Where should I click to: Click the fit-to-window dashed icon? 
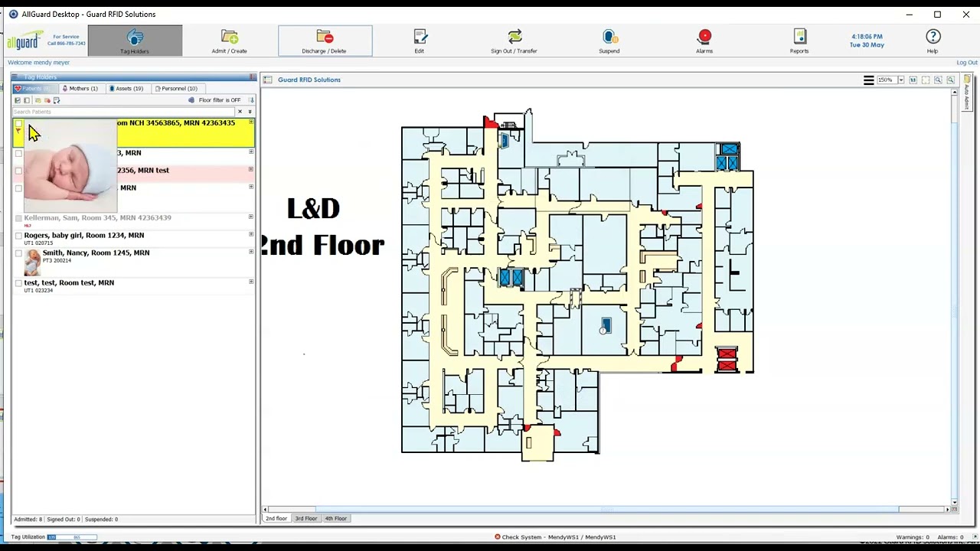click(x=925, y=80)
